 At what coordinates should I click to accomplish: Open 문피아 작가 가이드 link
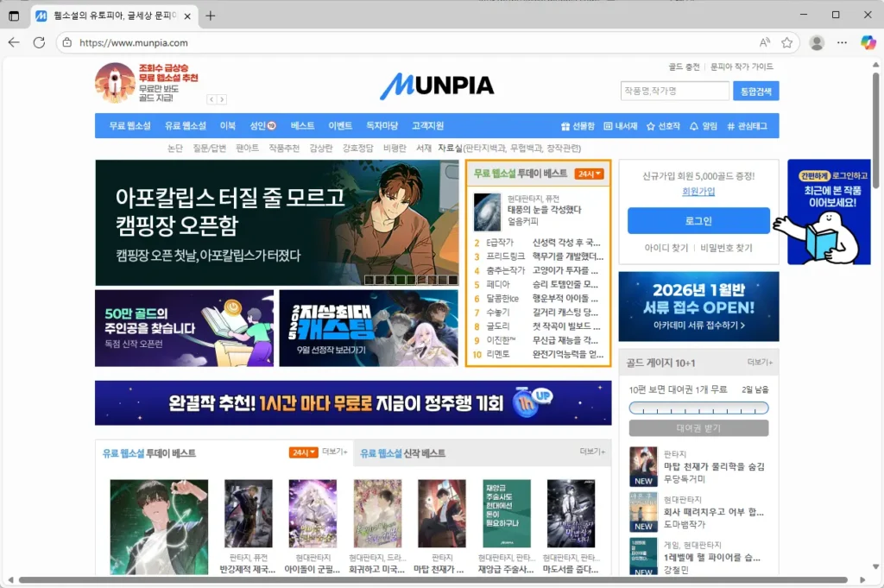tap(742, 66)
